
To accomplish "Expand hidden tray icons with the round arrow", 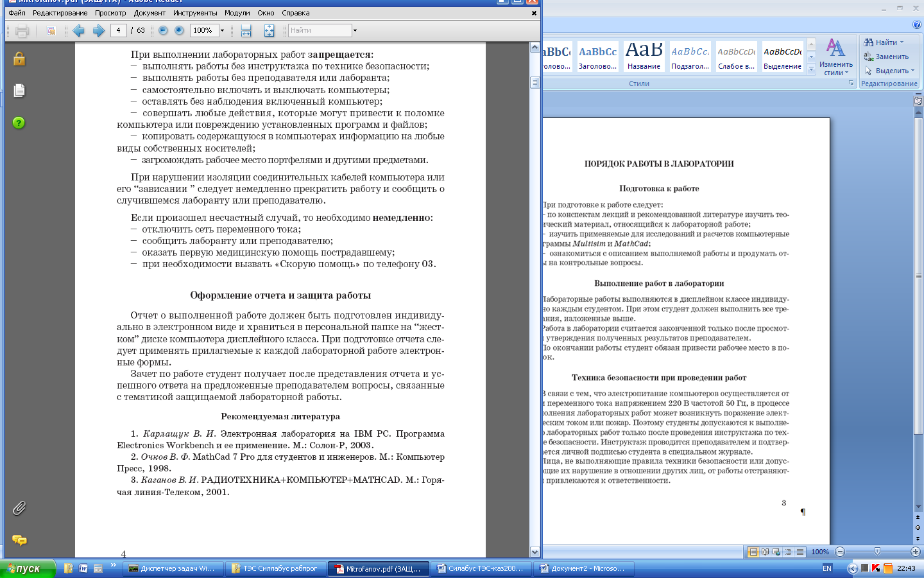I will pos(853,568).
